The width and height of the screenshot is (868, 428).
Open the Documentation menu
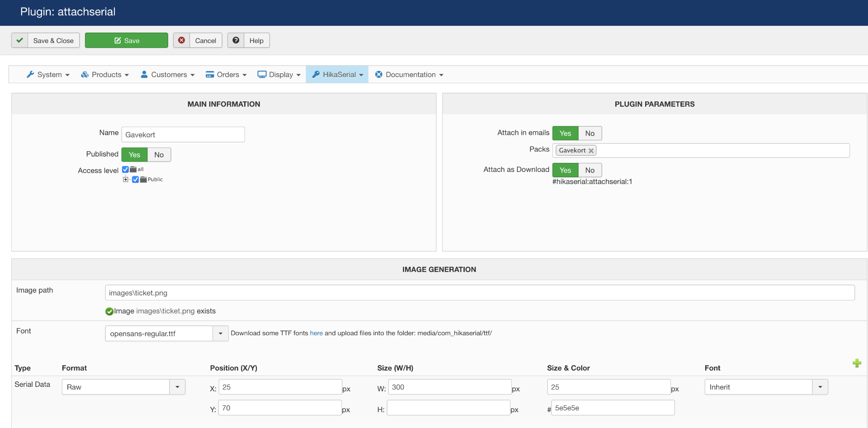409,74
